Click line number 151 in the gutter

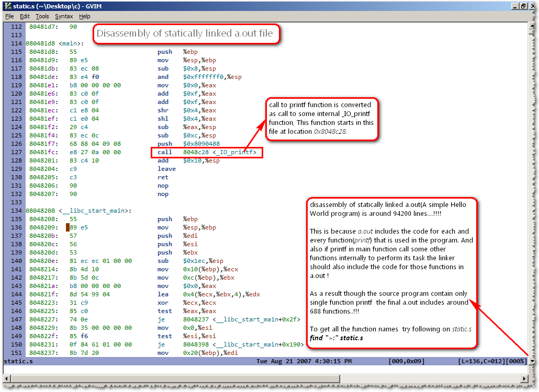[16, 353]
